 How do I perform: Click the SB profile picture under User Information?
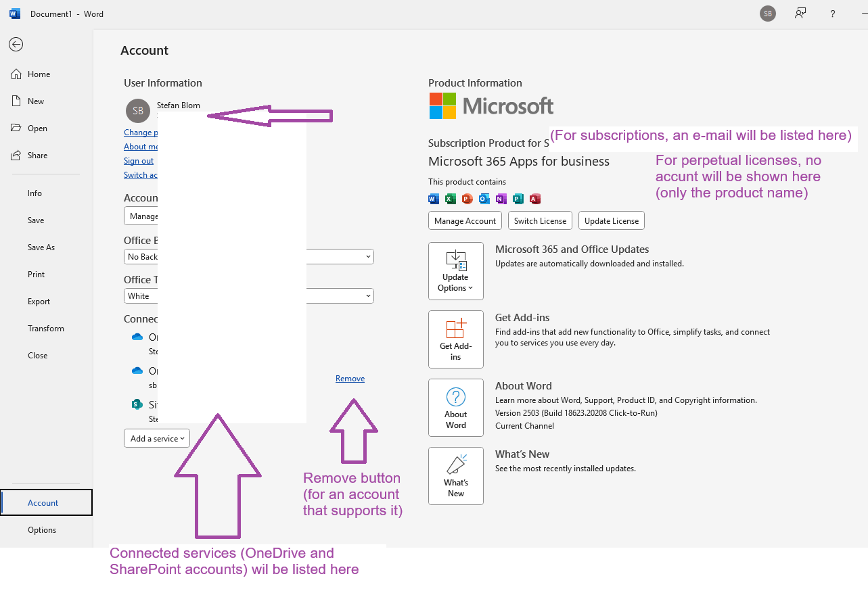138,111
